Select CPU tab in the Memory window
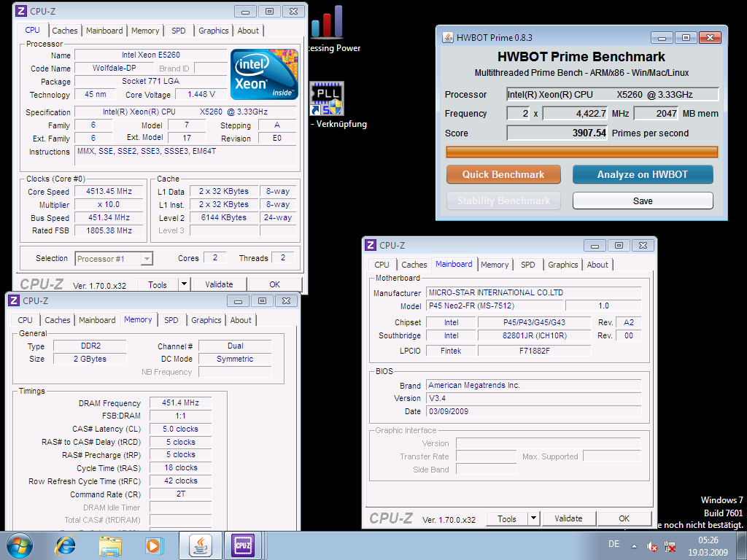This screenshot has height=560, width=747. (x=25, y=320)
